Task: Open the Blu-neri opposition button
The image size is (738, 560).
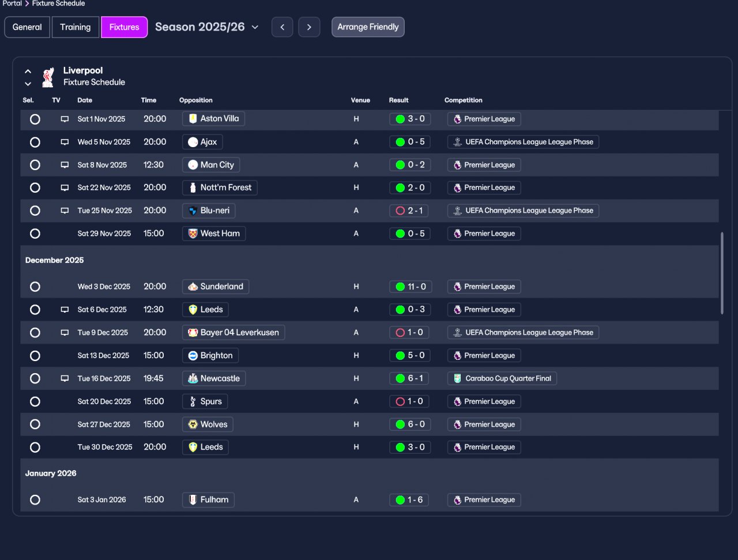Action: (209, 211)
